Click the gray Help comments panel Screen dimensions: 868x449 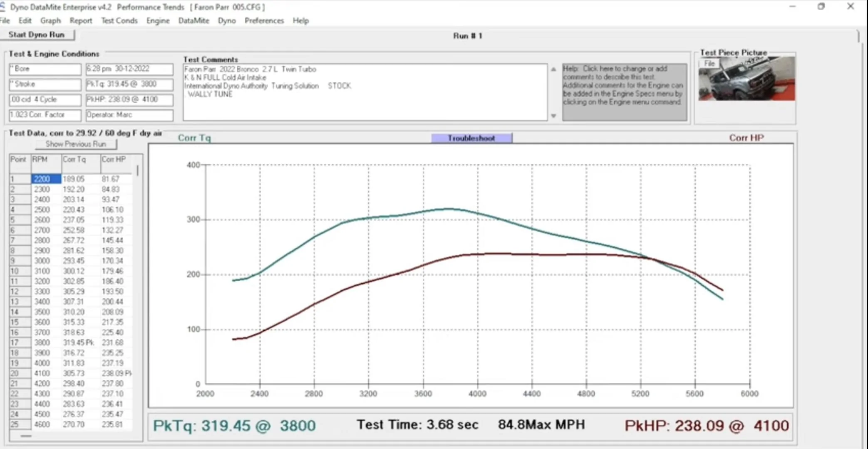625,92
